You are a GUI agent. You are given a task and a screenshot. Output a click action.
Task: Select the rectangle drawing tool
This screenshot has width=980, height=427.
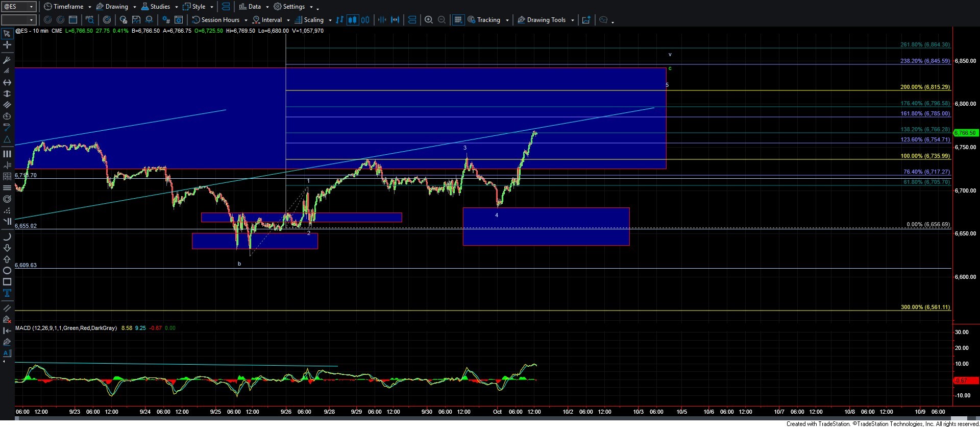7,282
